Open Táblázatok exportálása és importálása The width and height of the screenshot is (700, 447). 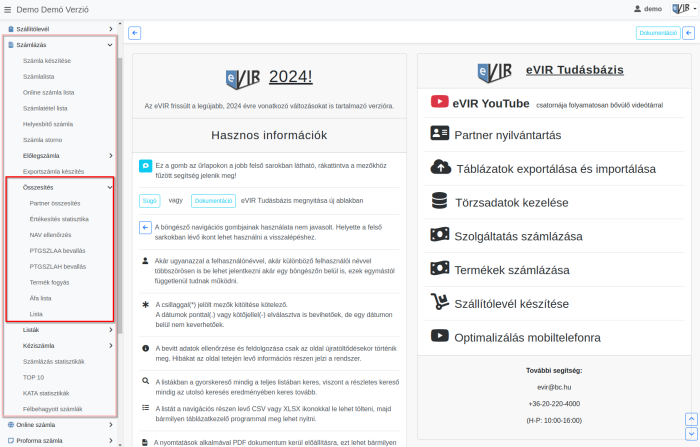point(556,169)
